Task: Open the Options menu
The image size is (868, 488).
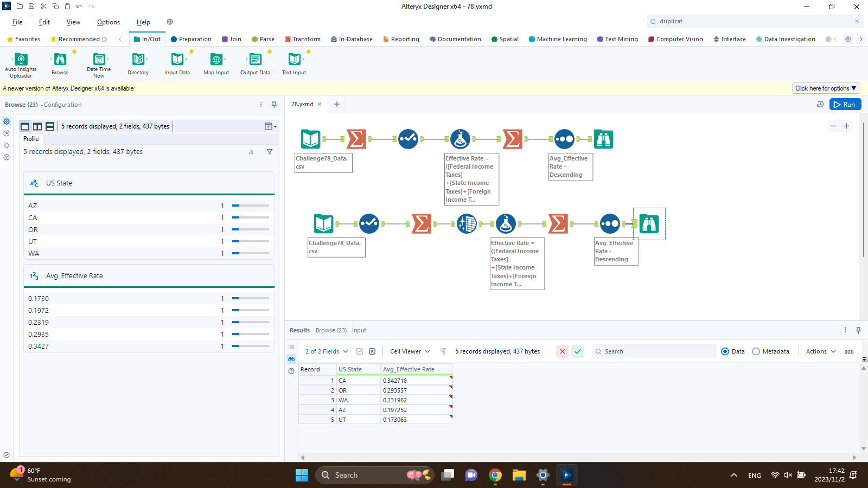Action: (108, 22)
